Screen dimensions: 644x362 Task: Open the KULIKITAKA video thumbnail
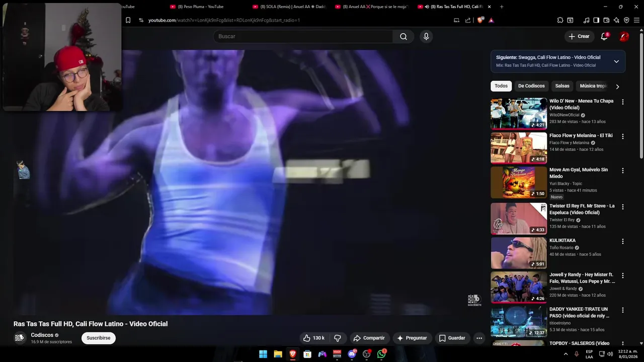click(519, 253)
